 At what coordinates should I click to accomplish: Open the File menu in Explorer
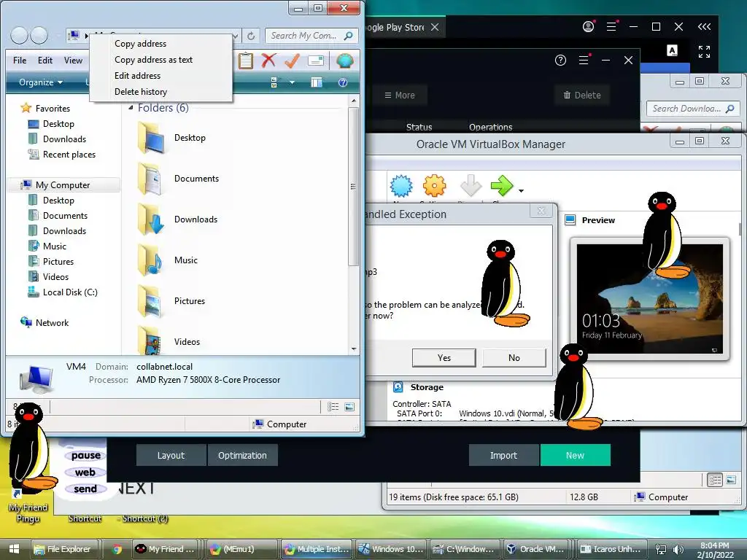pyautogui.click(x=20, y=61)
